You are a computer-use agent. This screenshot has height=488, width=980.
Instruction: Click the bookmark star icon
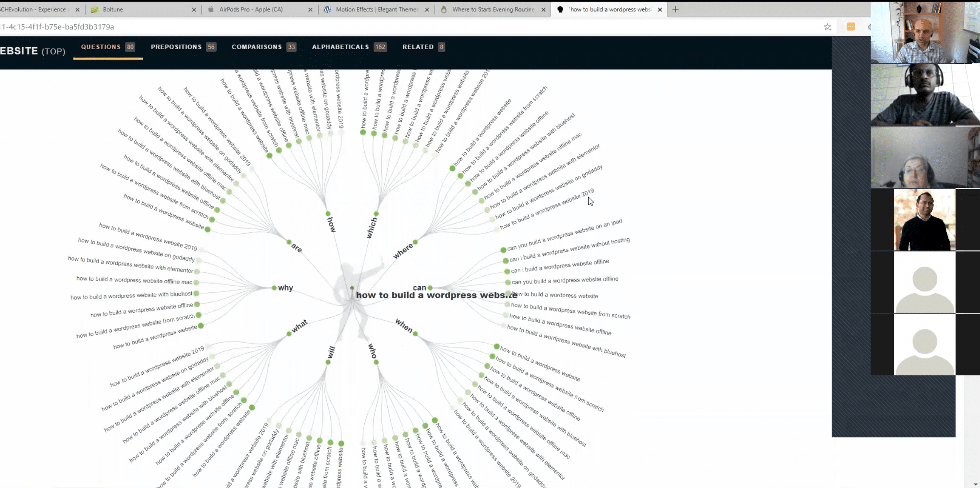(x=827, y=27)
